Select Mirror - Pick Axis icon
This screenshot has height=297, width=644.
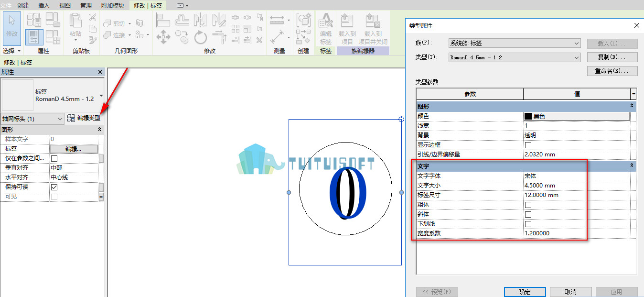[201, 20]
